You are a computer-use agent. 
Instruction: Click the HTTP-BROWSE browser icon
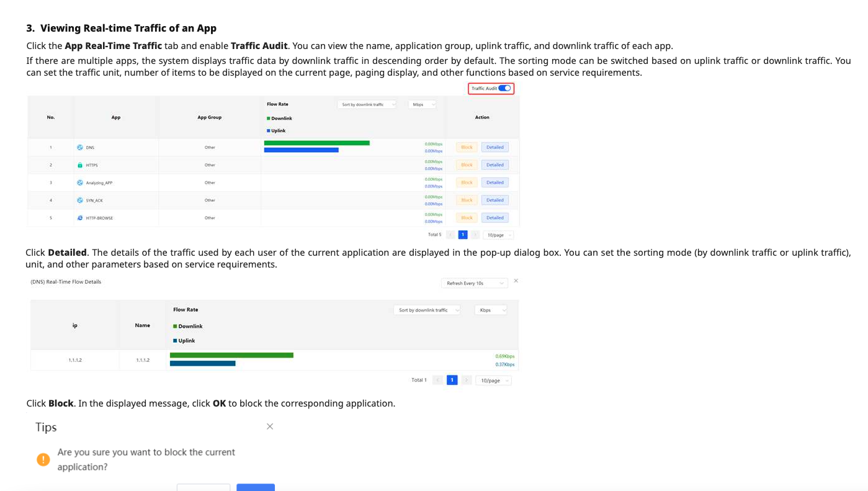click(80, 218)
